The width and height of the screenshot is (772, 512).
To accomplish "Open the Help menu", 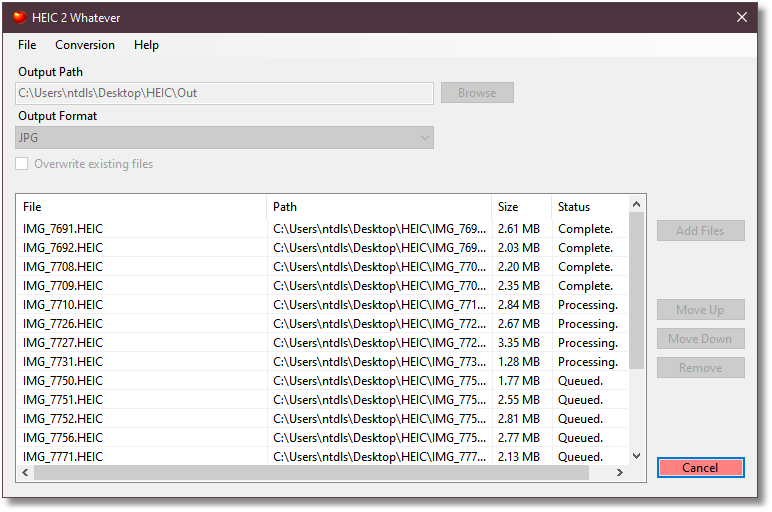I will click(146, 45).
